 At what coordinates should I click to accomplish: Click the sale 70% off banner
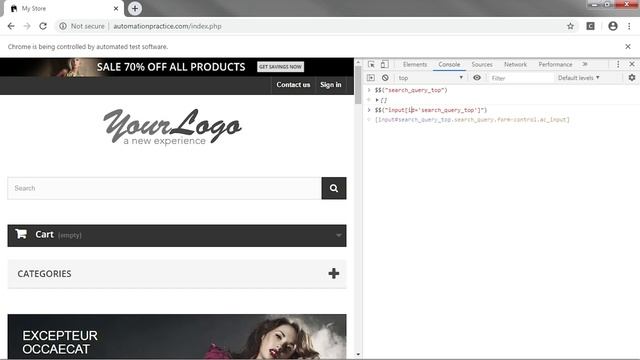click(x=177, y=67)
